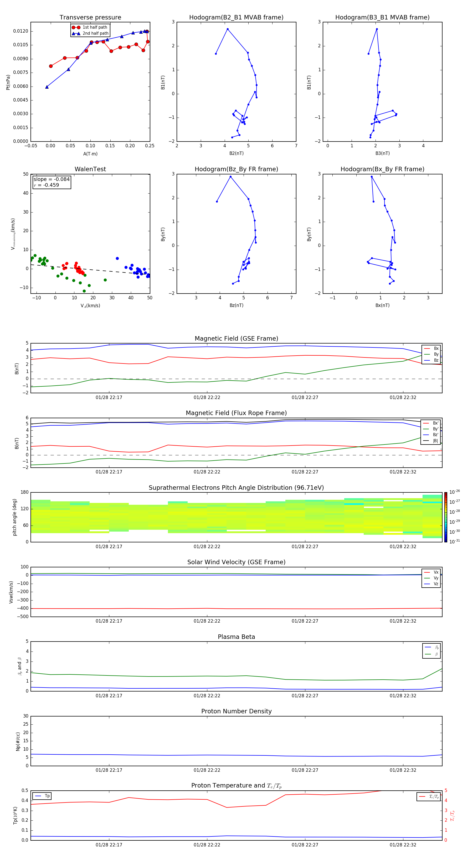Select the 'Tp(10^6K)' y-axis label
Screen dimensions: 473x868
click(15, 815)
